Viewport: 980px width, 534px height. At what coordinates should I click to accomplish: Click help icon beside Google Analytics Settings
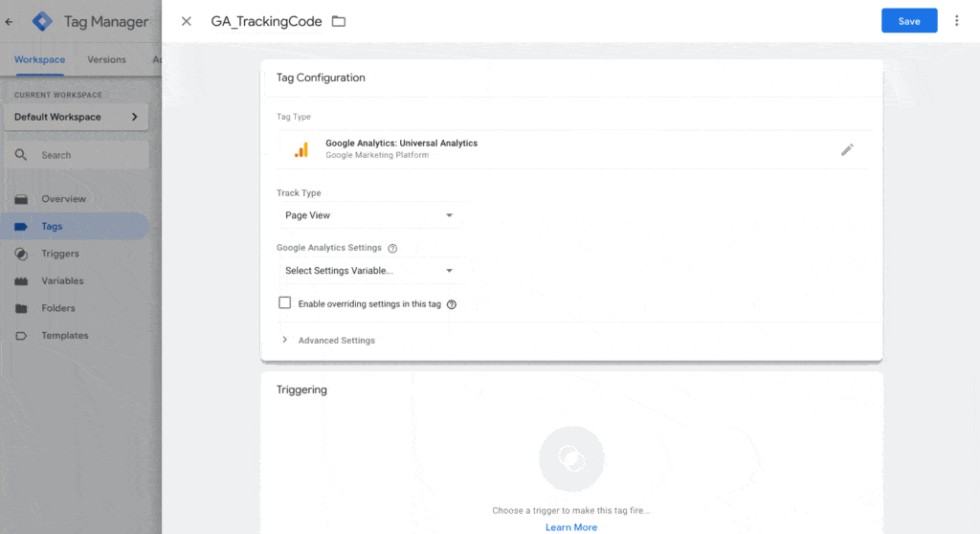click(x=392, y=248)
